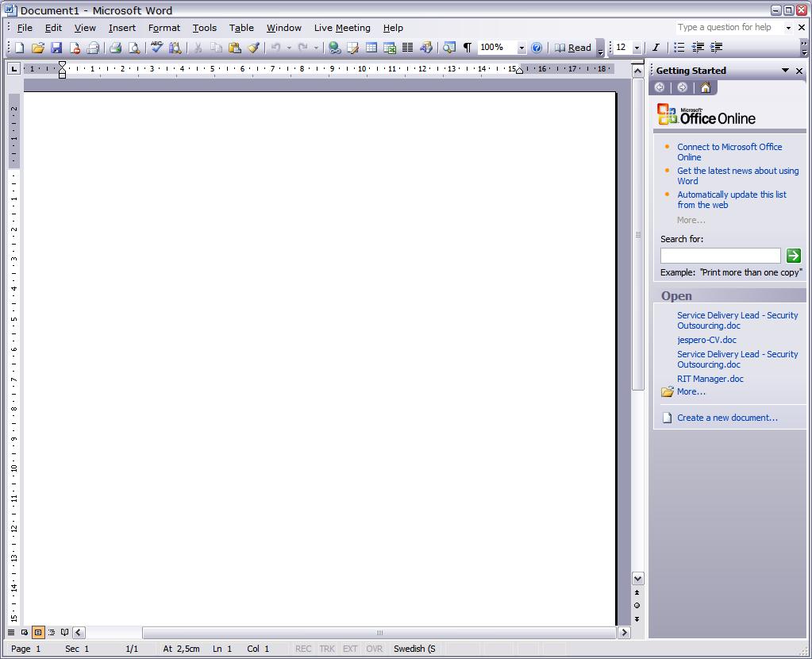Image resolution: width=812 pixels, height=659 pixels.
Task: Click the Insert Table grid icon
Action: coord(371,48)
